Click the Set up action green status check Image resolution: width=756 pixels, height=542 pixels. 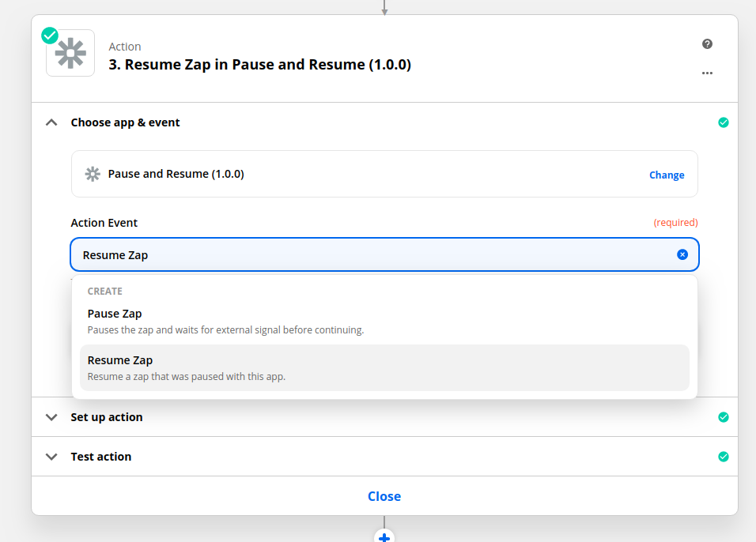point(723,417)
